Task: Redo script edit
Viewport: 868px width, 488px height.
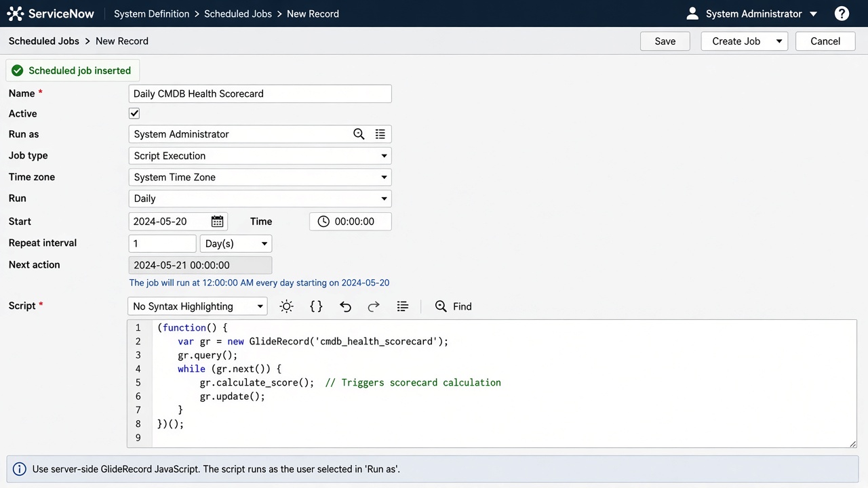Action: [374, 306]
